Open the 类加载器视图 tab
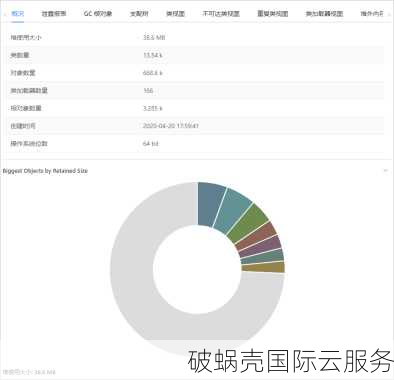Image resolution: width=394 pixels, height=380 pixels. tap(324, 14)
